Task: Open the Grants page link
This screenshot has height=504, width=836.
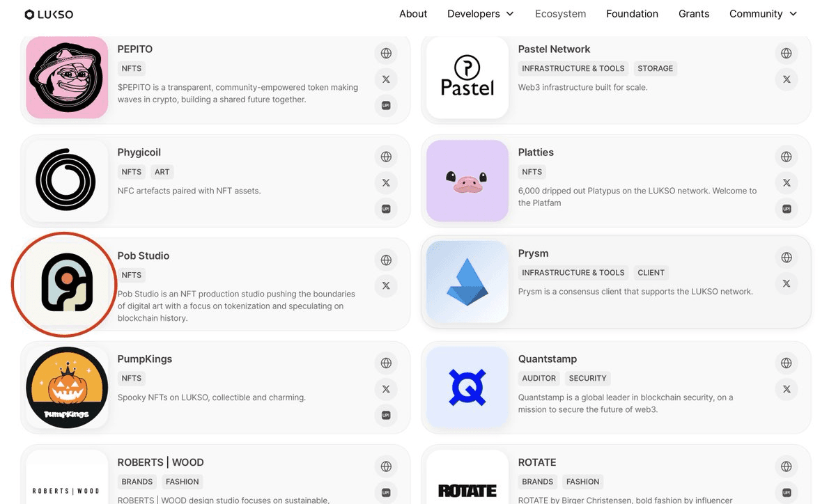Action: tap(693, 13)
